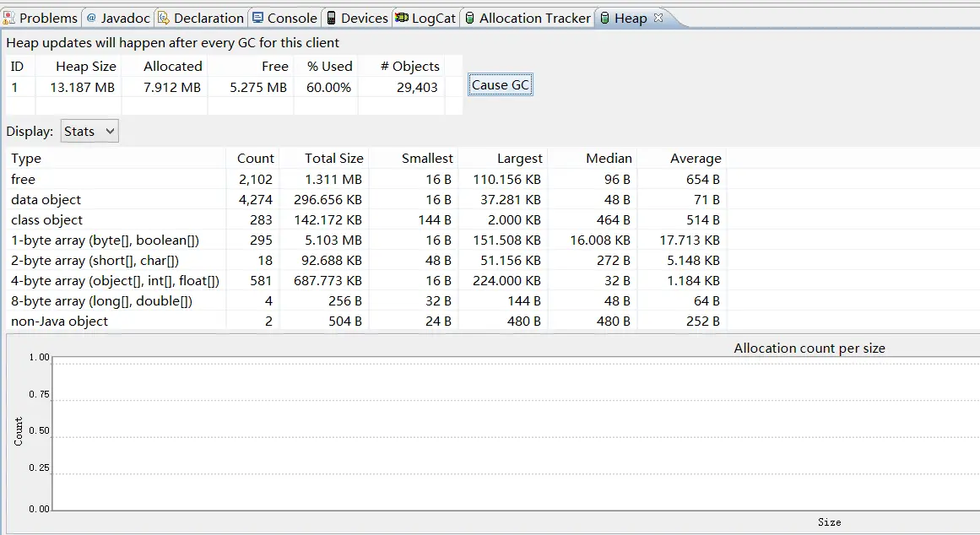Select heap size value 13.187 MB

coord(83,88)
